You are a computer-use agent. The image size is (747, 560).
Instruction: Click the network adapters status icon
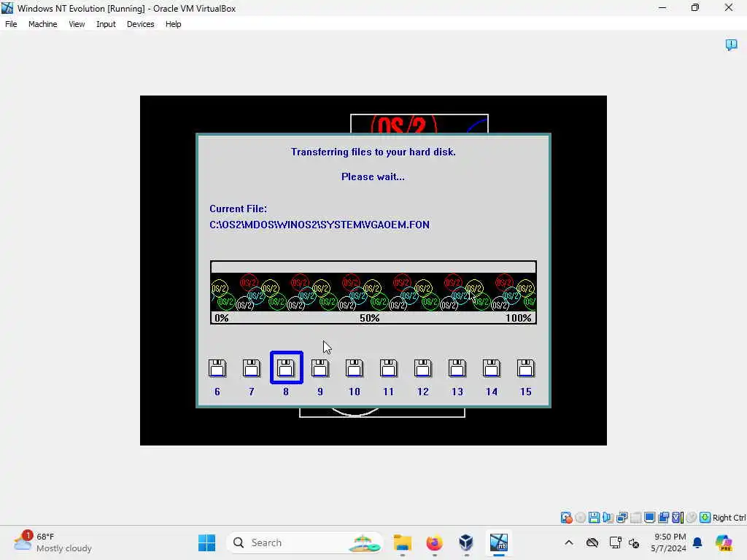pyautogui.click(x=622, y=518)
